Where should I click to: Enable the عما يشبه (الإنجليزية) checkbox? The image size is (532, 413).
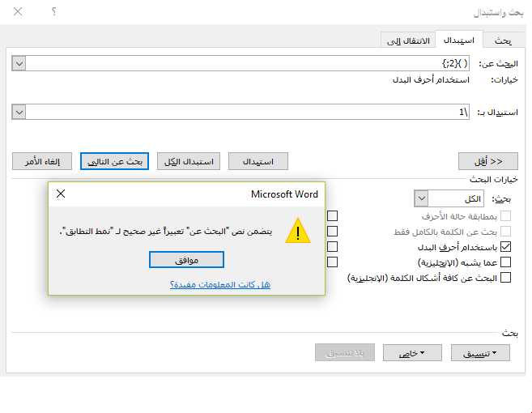coord(505,262)
